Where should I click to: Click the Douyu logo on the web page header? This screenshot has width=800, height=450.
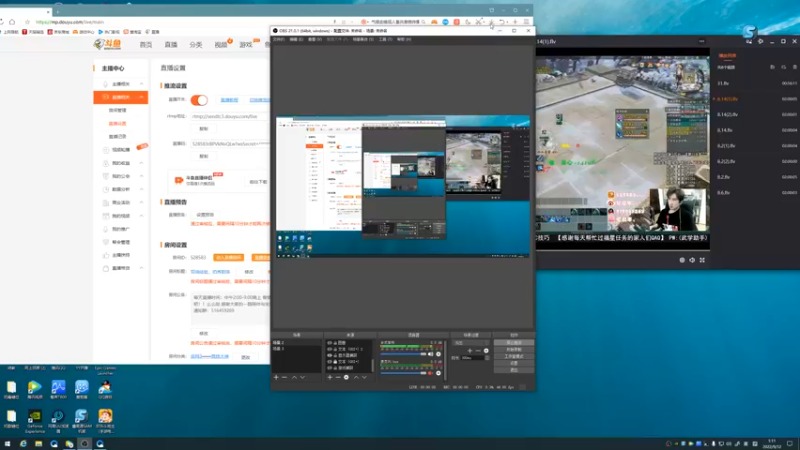108,45
